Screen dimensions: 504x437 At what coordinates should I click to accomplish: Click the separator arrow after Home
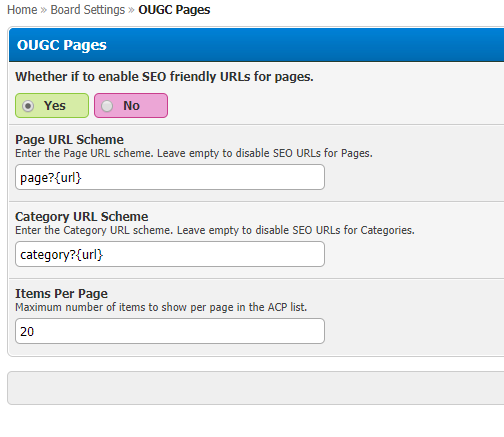(x=44, y=10)
